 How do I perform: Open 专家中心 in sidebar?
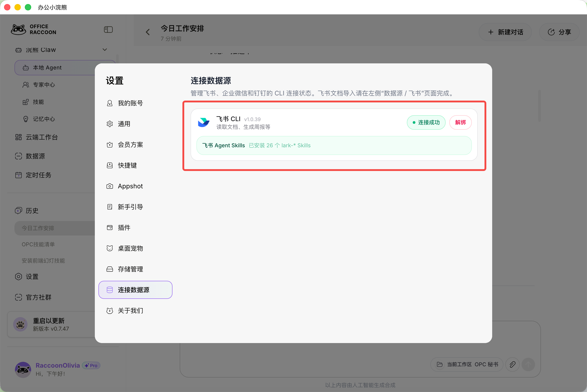[x=44, y=85]
